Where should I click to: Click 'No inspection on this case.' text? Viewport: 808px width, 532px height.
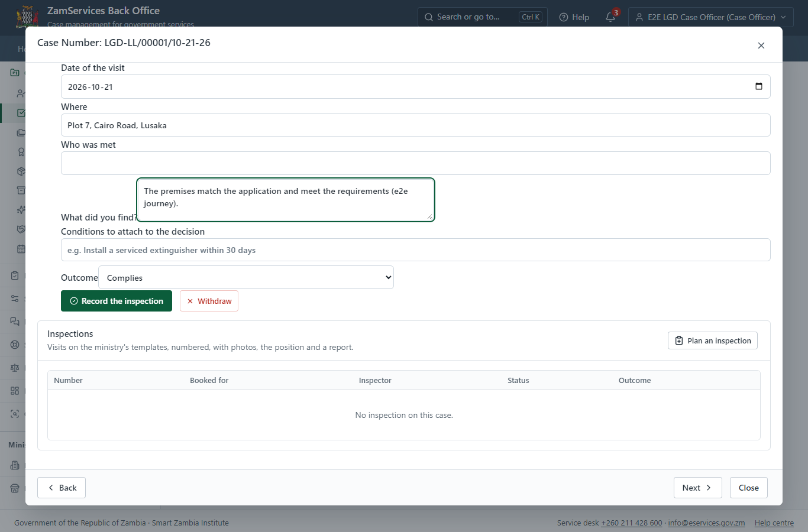pos(404,415)
